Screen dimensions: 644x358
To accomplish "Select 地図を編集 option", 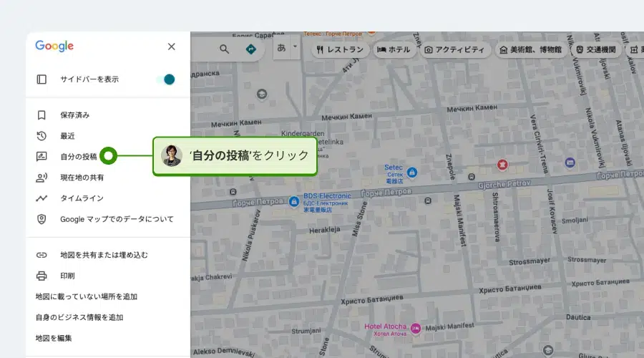I will (x=54, y=338).
